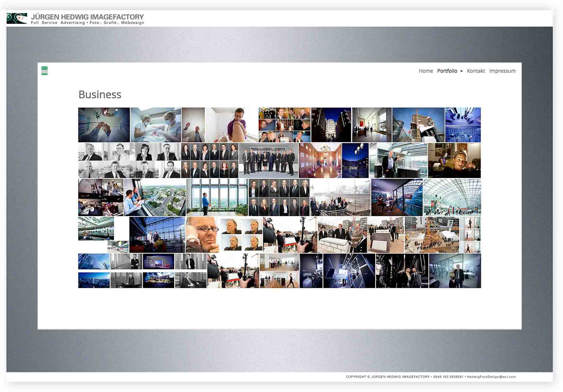Open the man looking out tower windows photo
This screenshot has width=563, height=392.
click(217, 197)
